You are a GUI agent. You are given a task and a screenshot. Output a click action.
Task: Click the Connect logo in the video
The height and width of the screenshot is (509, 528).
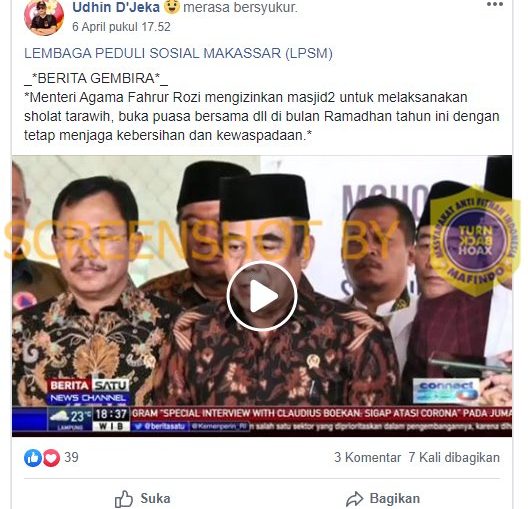446,391
